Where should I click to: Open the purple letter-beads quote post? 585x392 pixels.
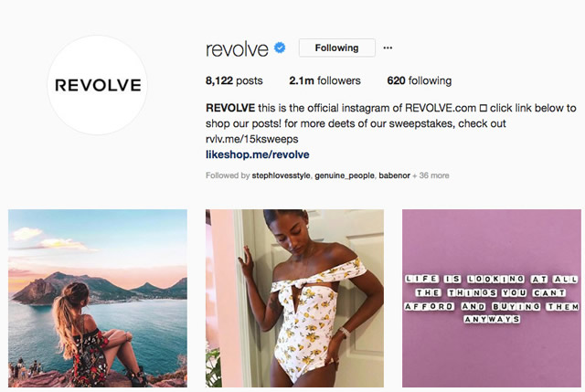[x=492, y=299]
